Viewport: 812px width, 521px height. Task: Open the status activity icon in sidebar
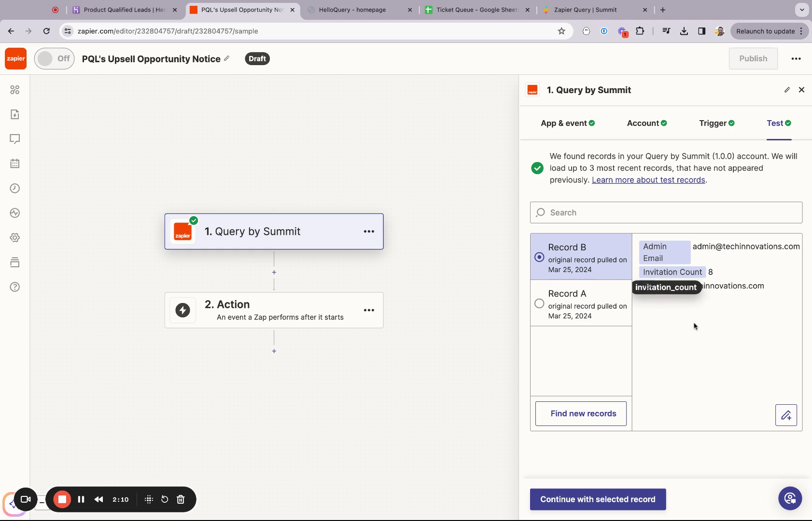(15, 213)
